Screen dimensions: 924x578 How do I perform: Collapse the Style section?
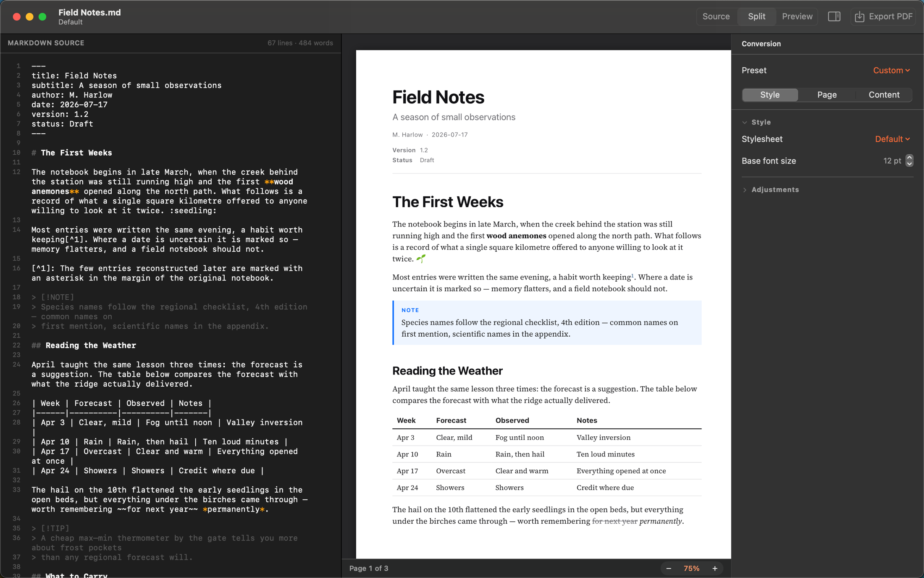[x=745, y=122]
